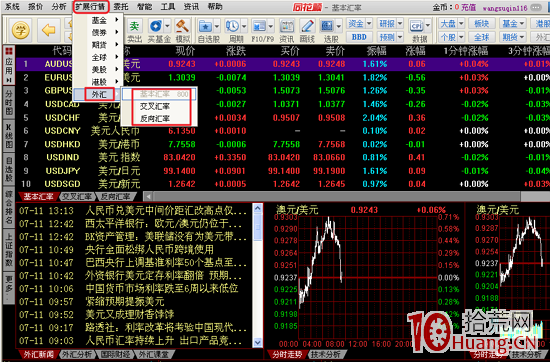The width and height of the screenshot is (550, 362).
Task: Expand the 基金 submenu in menu
Action: point(98,20)
